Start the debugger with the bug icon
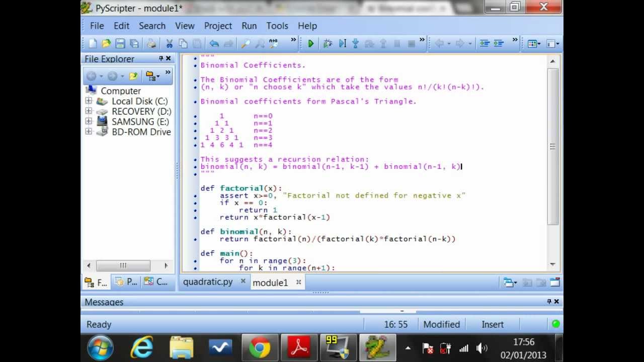This screenshot has width=644, height=362. [328, 44]
